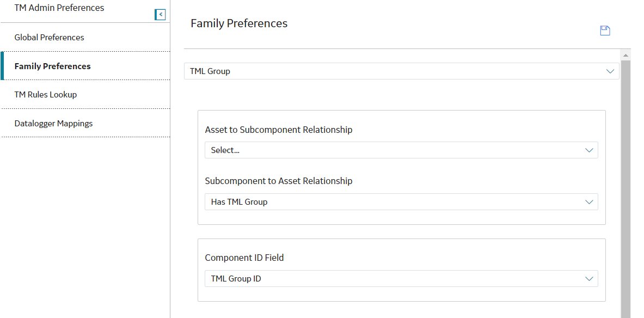Open Asset to Subcomponent Relationship dropdown
Viewport: 644px width, 318px height.
(401, 150)
